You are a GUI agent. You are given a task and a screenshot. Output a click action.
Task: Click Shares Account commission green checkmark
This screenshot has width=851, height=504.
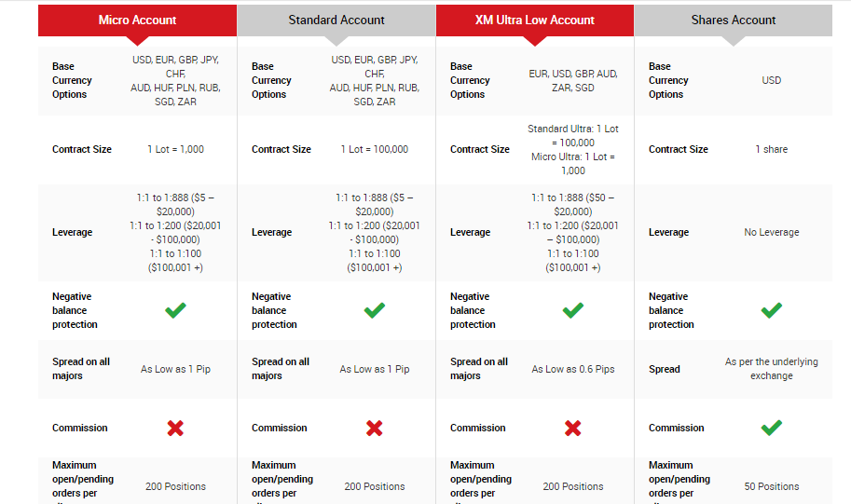771,428
